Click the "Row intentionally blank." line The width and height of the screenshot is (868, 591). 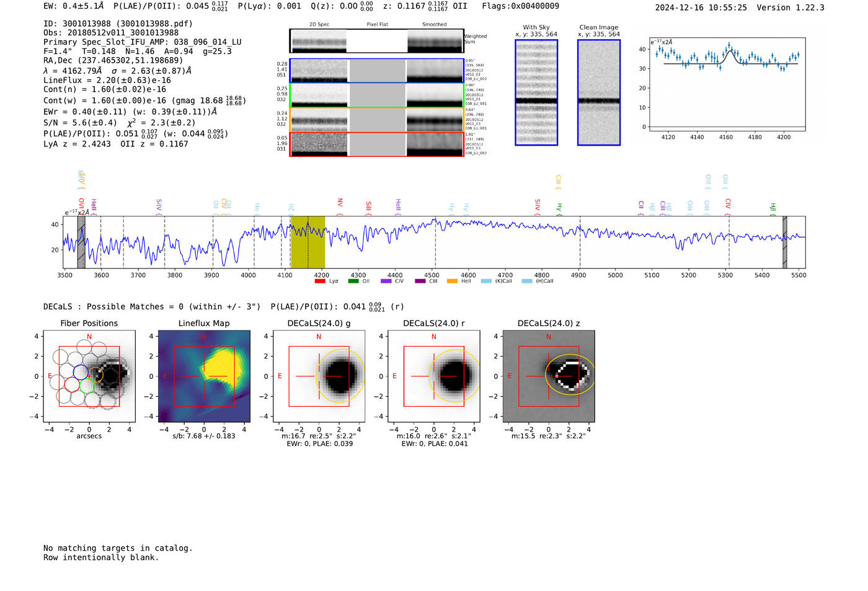(101, 558)
